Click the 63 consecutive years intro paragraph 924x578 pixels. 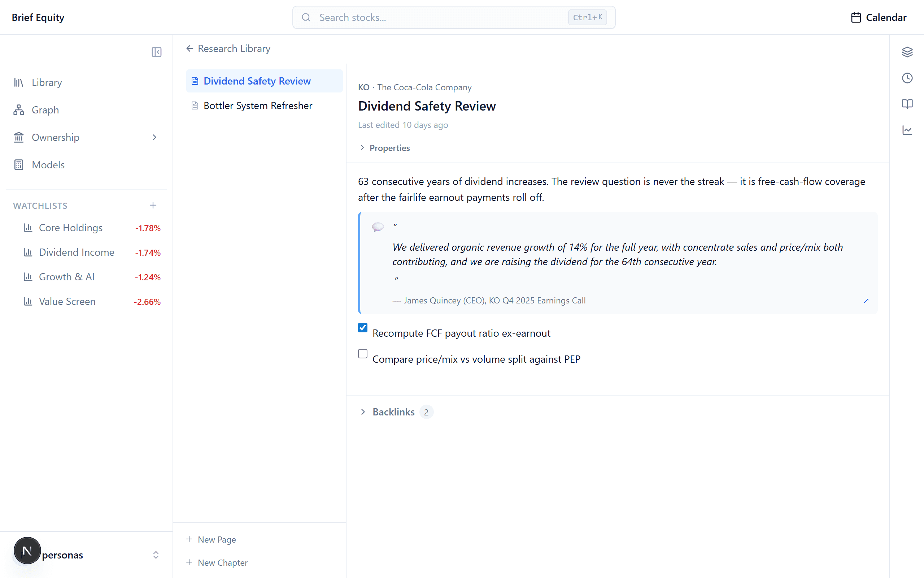coord(611,189)
